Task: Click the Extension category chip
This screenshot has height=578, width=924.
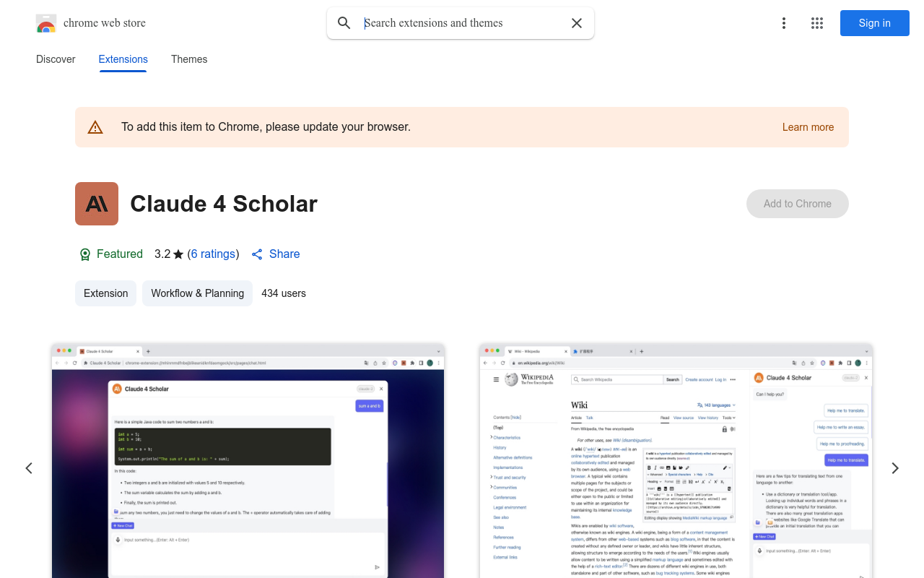Action: 105,293
